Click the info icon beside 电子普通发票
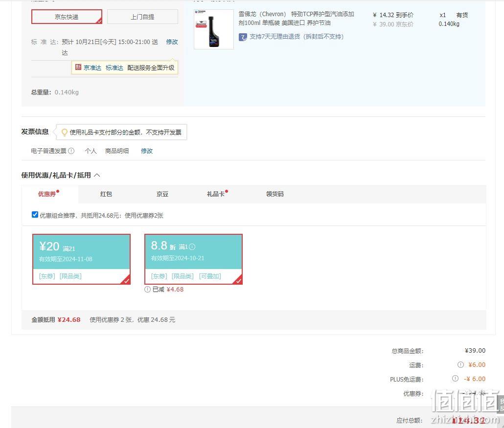 tap(71, 151)
